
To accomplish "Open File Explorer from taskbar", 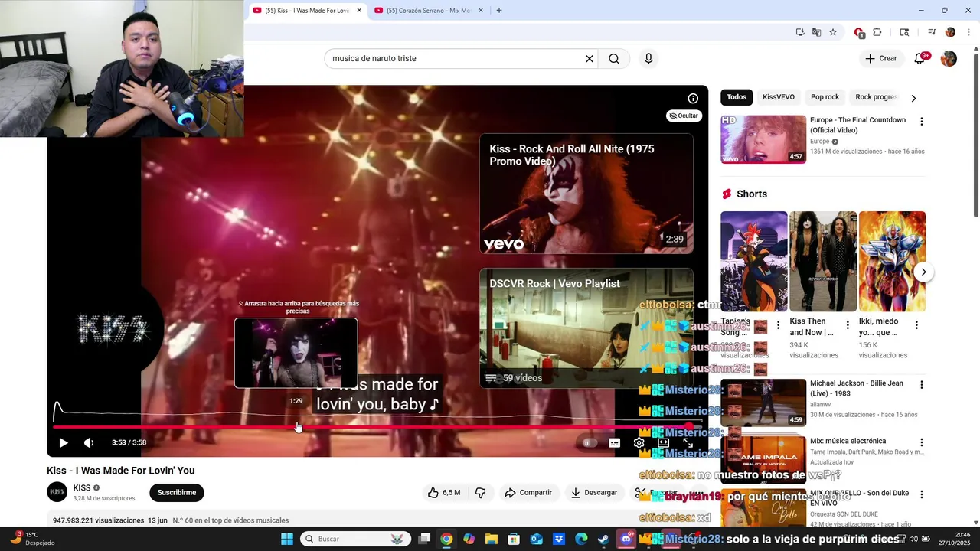I will pyautogui.click(x=492, y=539).
